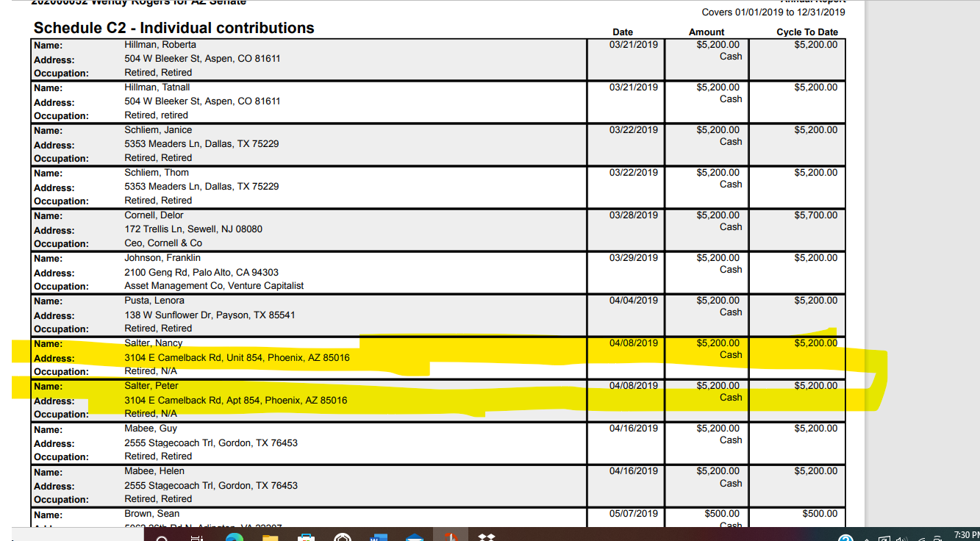Image resolution: width=980 pixels, height=541 pixels.
Task: Click the Address label in Johnson, Franklin's row
Action: tap(54, 273)
